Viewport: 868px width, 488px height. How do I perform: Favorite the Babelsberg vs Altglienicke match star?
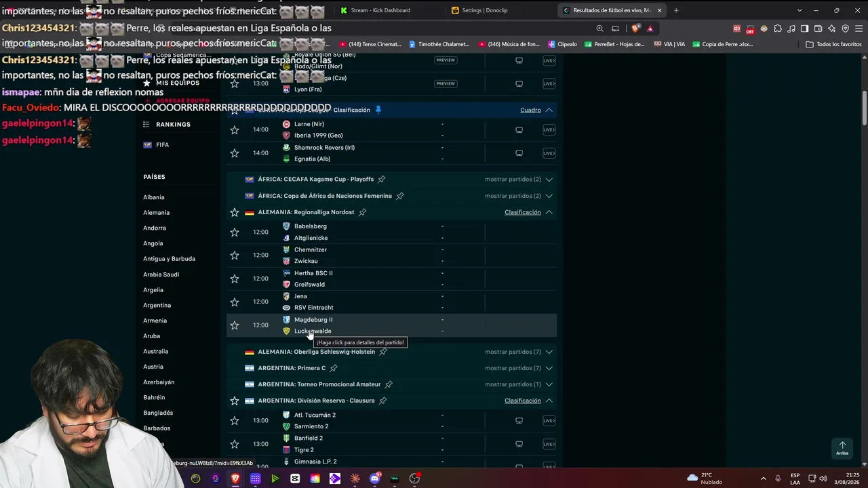[x=235, y=232]
